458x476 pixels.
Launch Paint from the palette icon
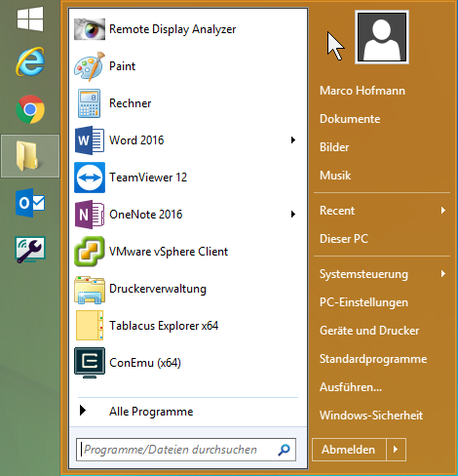(x=90, y=66)
